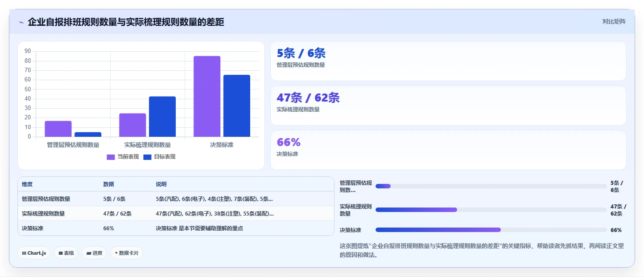Click the lightning icon beside the title

point(21,22)
